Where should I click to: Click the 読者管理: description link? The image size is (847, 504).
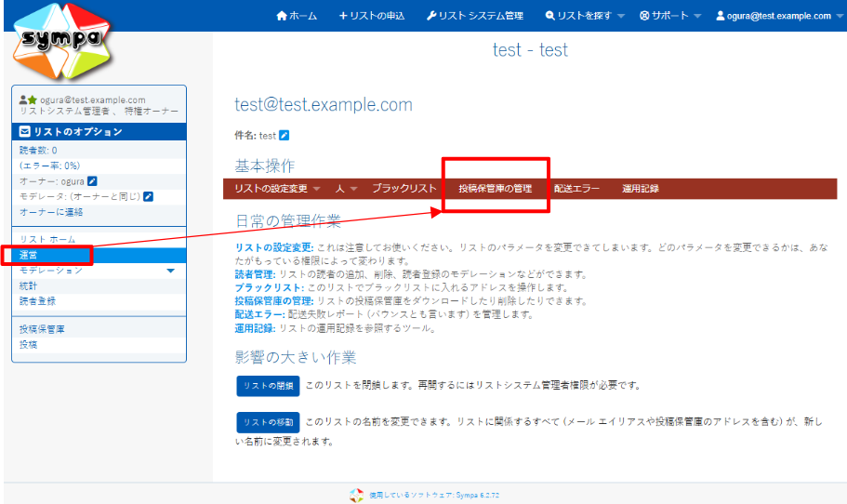[255, 274]
